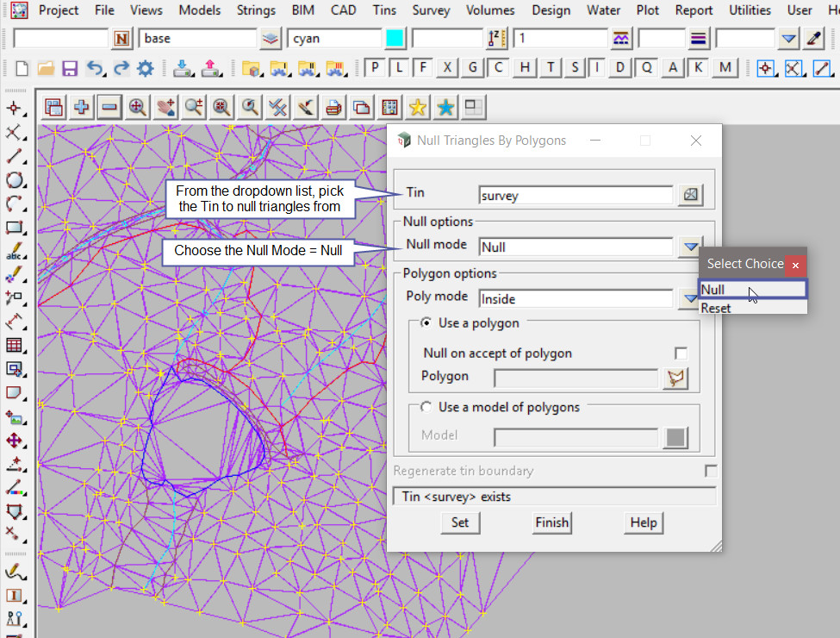Click the model name field containing base
This screenshot has width=840, height=638.
[198, 39]
